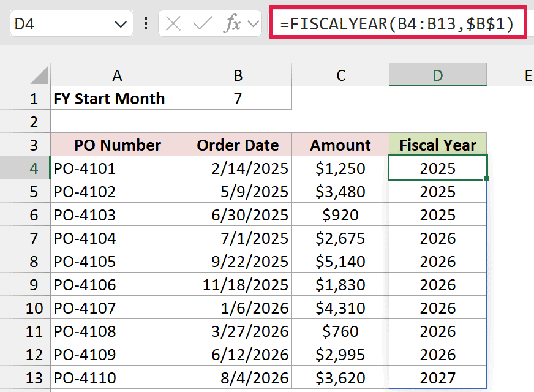
Task: Click amount cell $1,830
Action: [340, 284]
